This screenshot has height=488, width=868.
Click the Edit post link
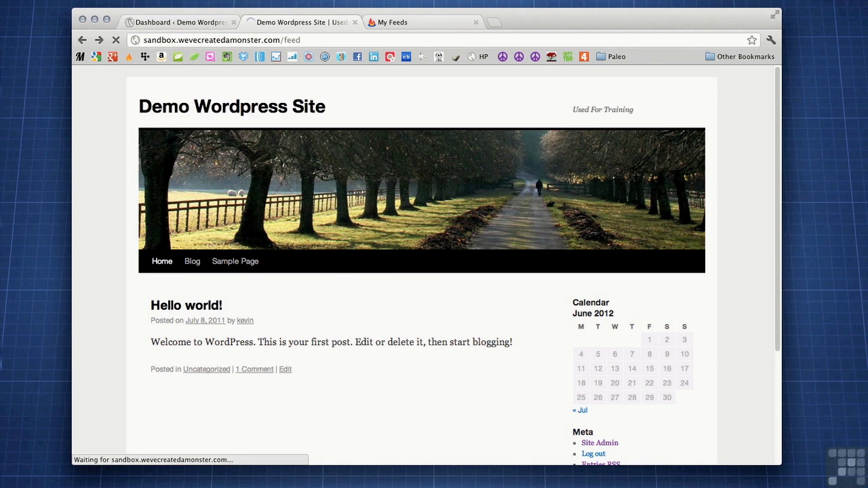tap(285, 369)
